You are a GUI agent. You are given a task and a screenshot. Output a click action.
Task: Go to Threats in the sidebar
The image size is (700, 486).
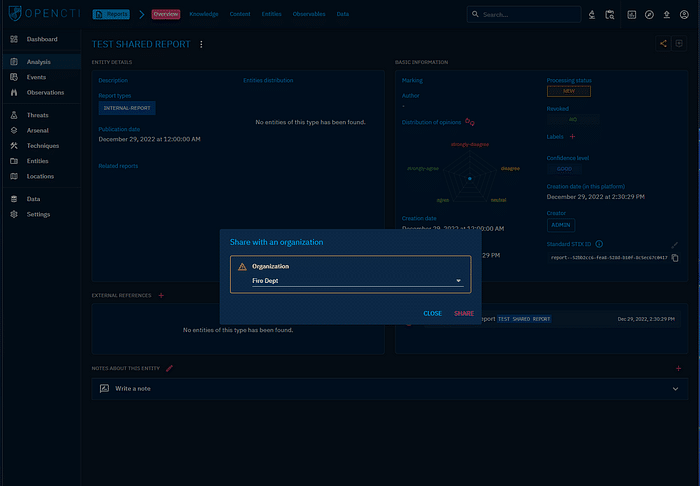tap(39, 115)
